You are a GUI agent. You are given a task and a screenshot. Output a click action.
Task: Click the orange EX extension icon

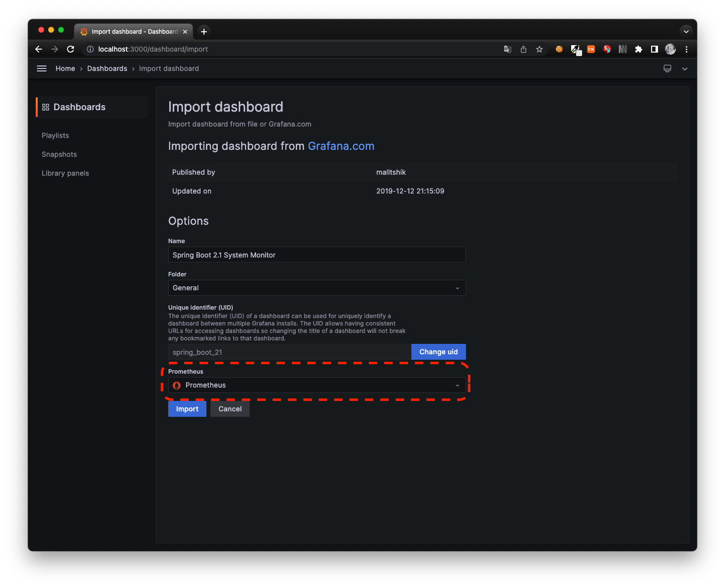pyautogui.click(x=591, y=49)
